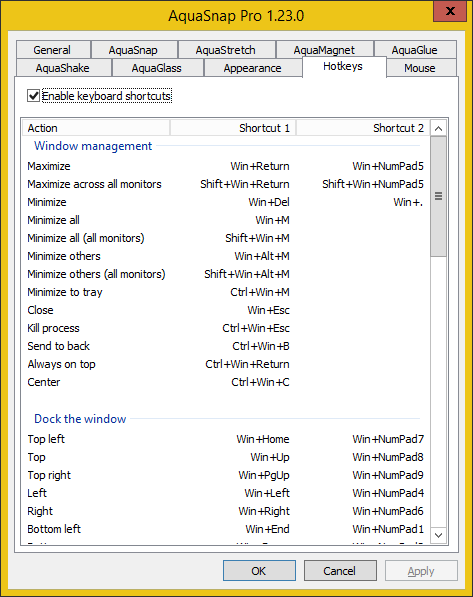Select the AquaGlue tab

415,50
